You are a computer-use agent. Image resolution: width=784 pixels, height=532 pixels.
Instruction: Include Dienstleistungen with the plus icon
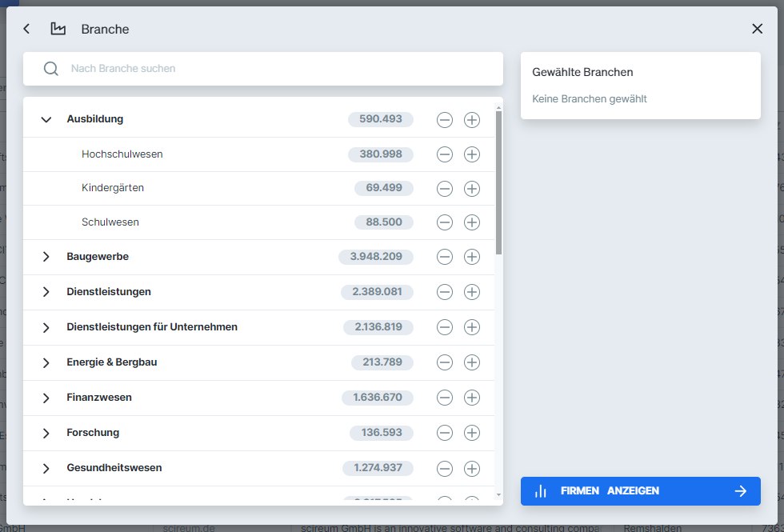[472, 292]
